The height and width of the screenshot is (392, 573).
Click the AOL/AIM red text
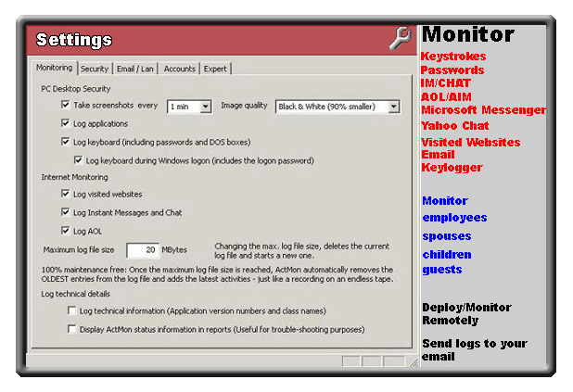(x=446, y=96)
